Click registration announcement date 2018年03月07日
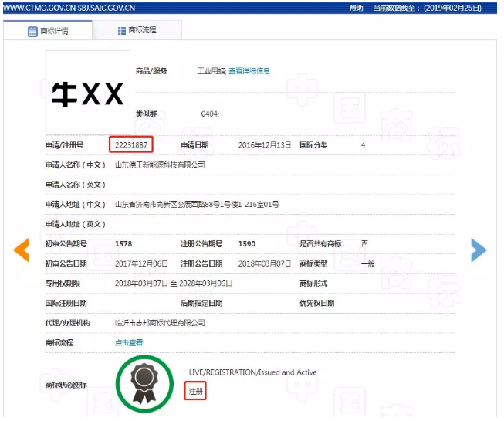Image resolution: width=504 pixels, height=421 pixels. (x=265, y=263)
